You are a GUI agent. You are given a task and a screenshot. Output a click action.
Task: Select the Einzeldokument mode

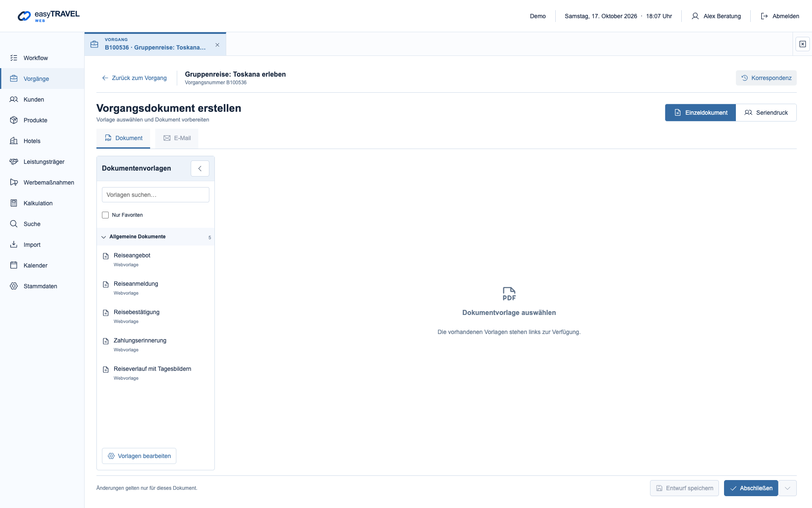pyautogui.click(x=700, y=113)
